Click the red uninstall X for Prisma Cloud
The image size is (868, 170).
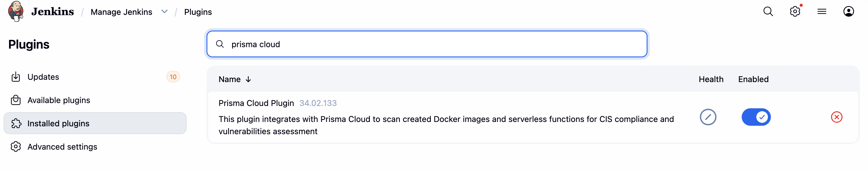(x=836, y=117)
